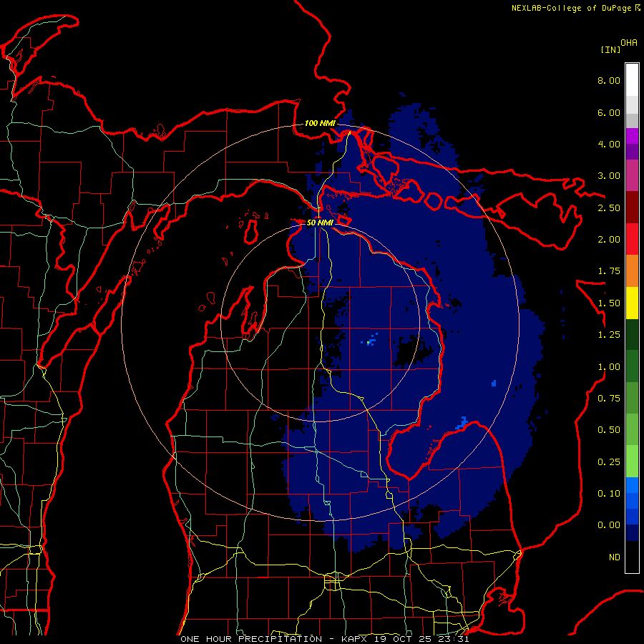Image resolution: width=644 pixels, height=644 pixels.
Task: Click the 0.10 legend value
Action: pyautogui.click(x=609, y=494)
